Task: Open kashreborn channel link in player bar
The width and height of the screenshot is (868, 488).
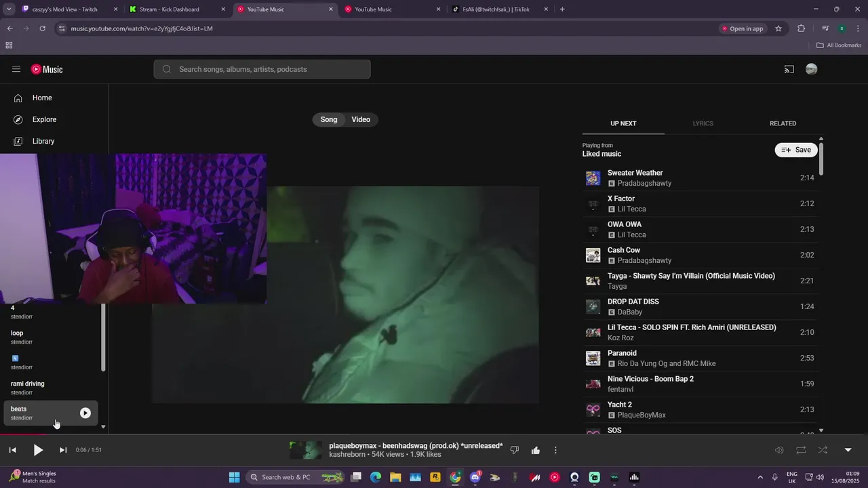Action: point(347,454)
